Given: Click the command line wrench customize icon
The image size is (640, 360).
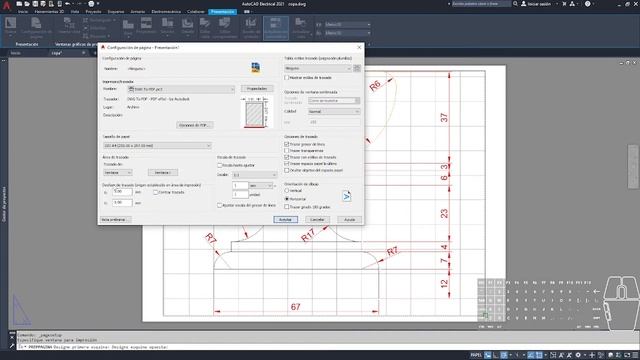Looking at the screenshot, I should pos(12,346).
